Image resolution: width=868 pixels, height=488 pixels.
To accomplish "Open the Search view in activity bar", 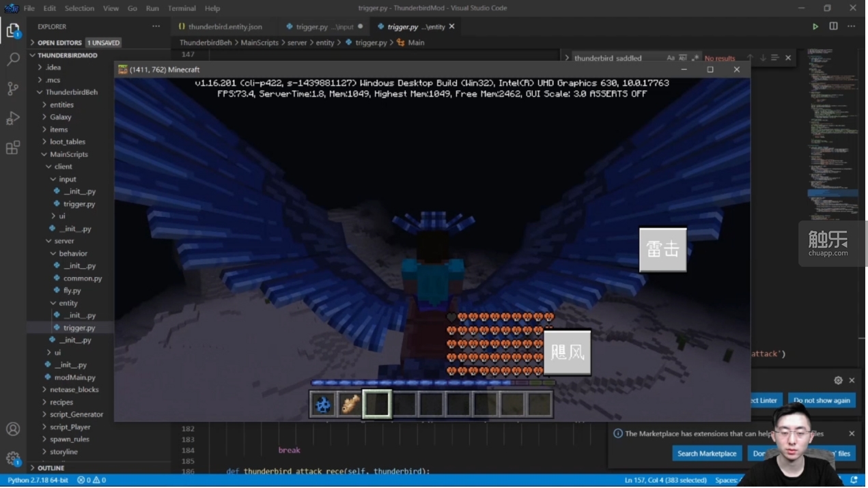I will (x=13, y=59).
